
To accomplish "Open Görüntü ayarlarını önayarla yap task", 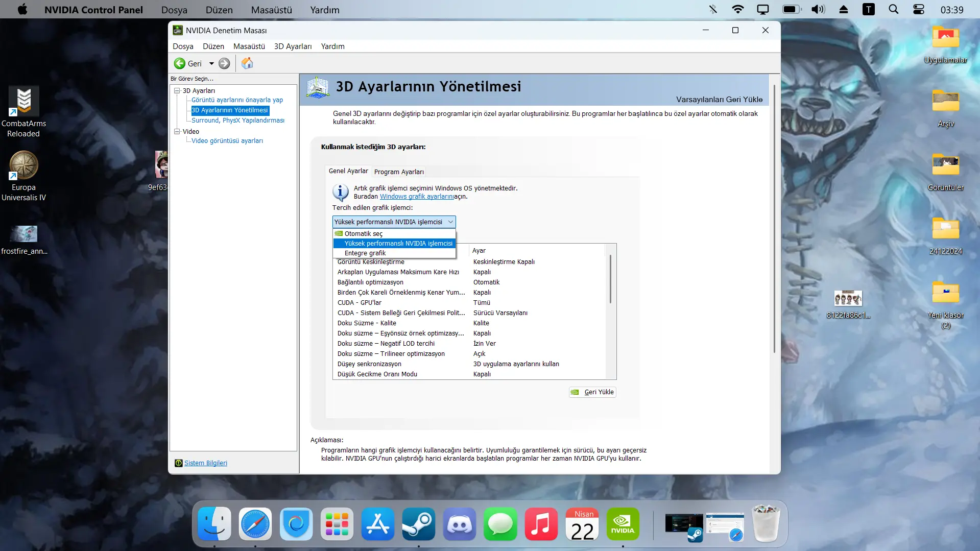I will click(237, 100).
